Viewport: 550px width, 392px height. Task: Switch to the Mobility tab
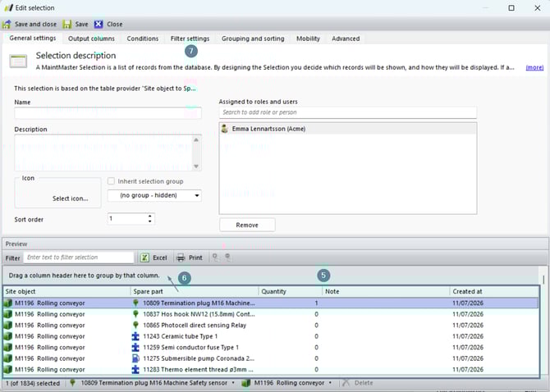308,39
